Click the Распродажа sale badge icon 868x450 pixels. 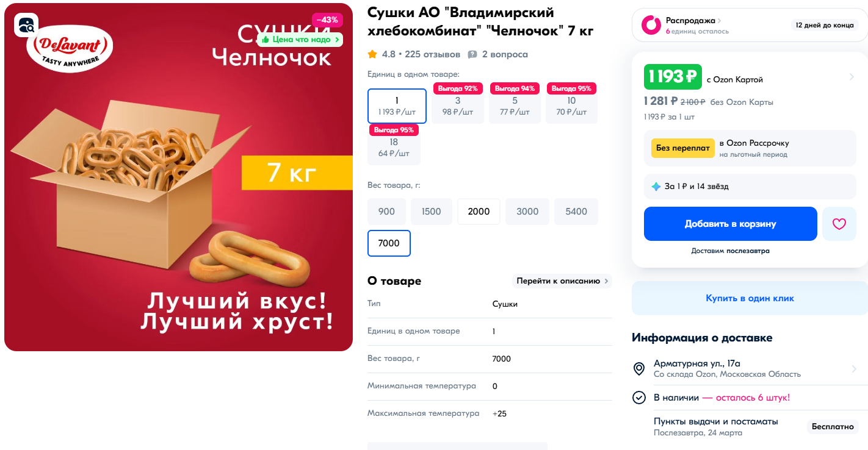[x=651, y=25]
